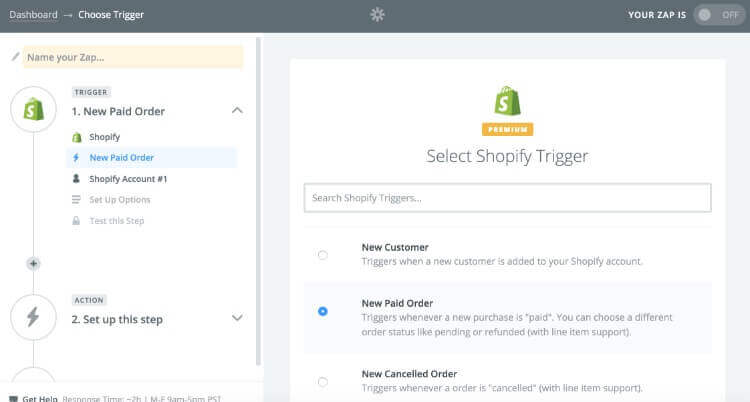The image size is (750, 402).
Task: Click the Get Help link
Action: point(37,396)
